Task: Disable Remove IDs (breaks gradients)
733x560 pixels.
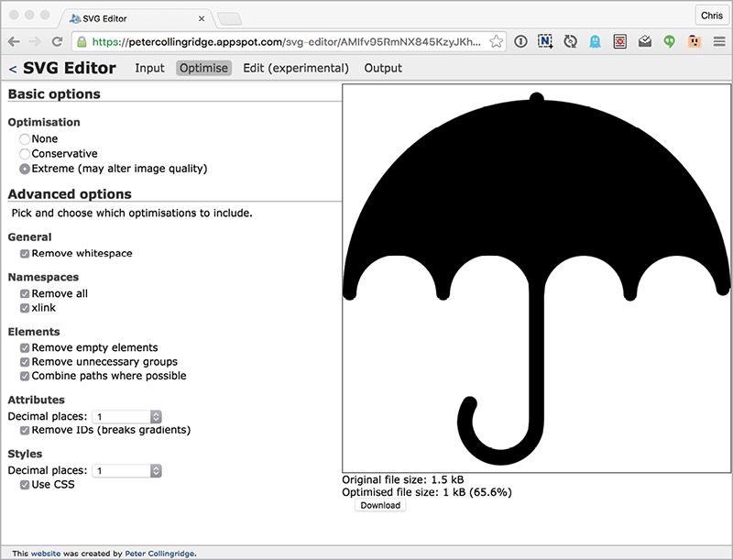Action: pos(25,430)
